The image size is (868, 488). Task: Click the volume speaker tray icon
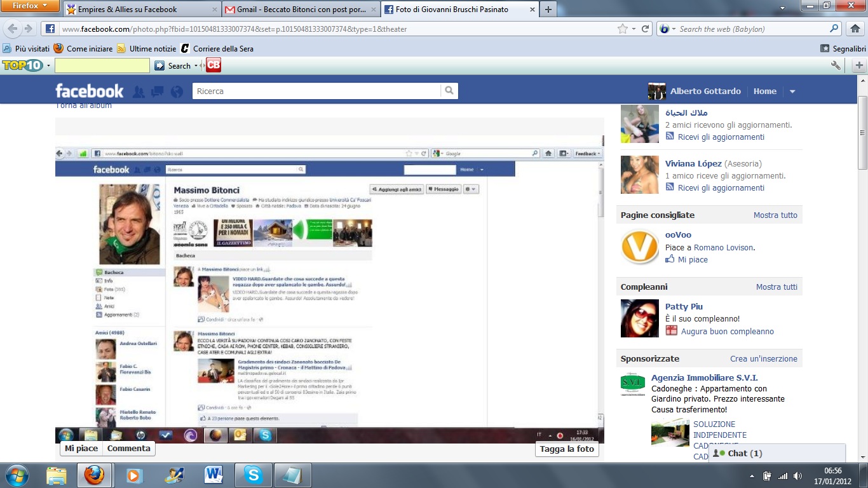[797, 475]
